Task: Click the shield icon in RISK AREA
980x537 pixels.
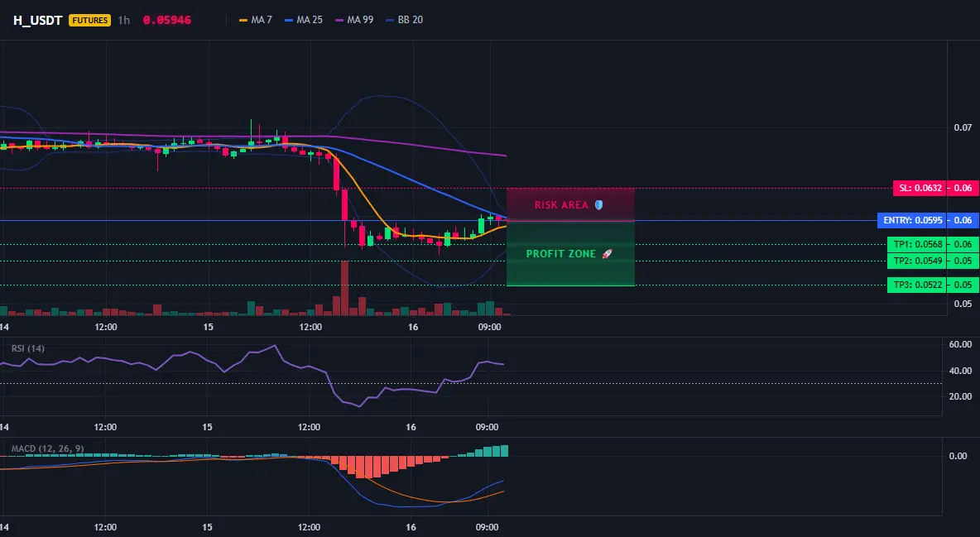Action: (x=598, y=204)
